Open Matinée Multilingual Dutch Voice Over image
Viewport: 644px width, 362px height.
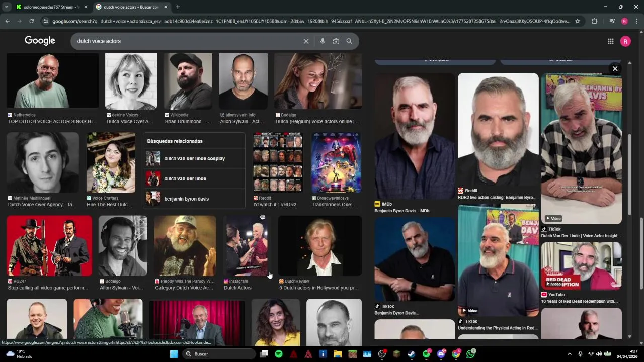43,162
